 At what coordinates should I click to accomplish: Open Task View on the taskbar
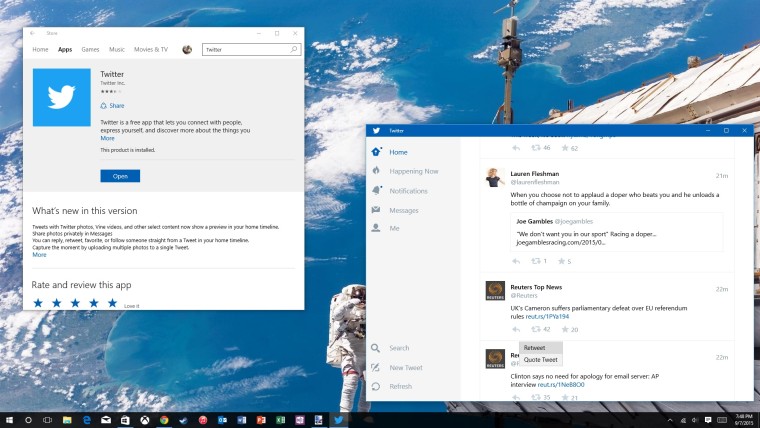[48, 420]
